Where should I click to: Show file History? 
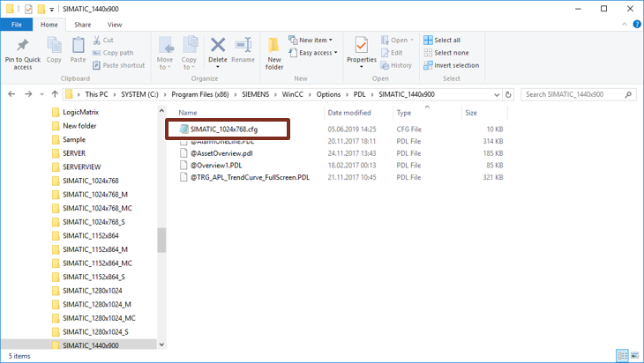(x=396, y=65)
